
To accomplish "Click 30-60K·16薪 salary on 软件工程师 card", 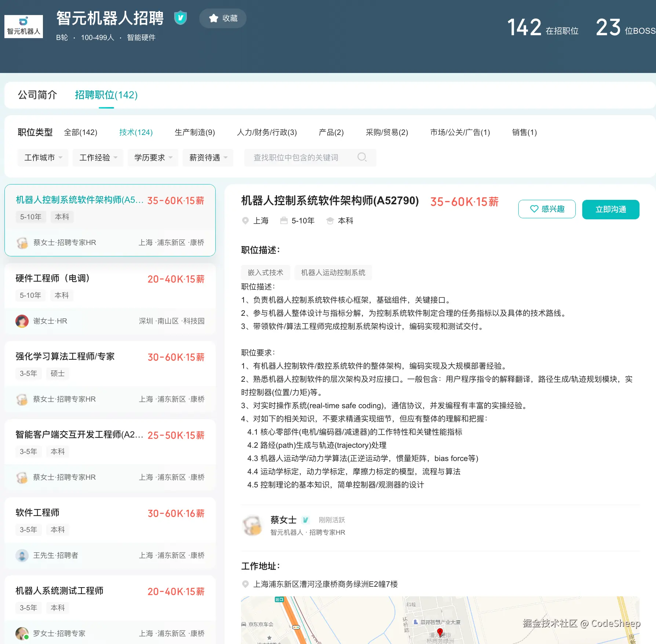I will (x=176, y=513).
